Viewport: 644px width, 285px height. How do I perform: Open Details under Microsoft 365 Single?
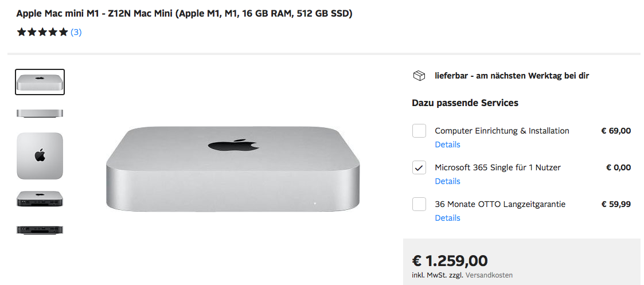coord(447,181)
